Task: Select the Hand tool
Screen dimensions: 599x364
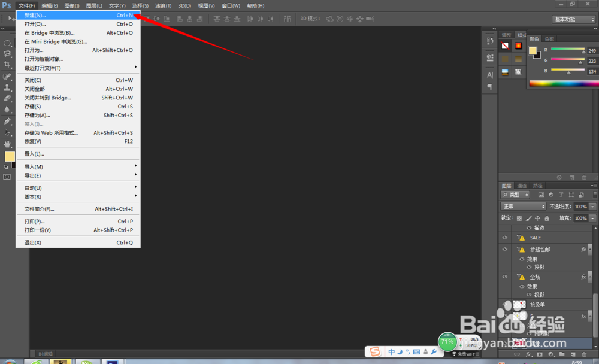Action: tap(7, 144)
